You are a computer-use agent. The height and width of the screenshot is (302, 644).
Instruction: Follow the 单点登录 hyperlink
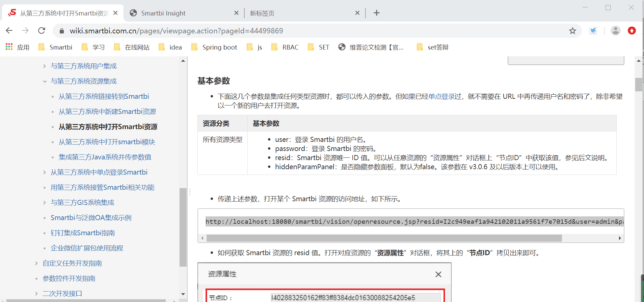pos(441,96)
